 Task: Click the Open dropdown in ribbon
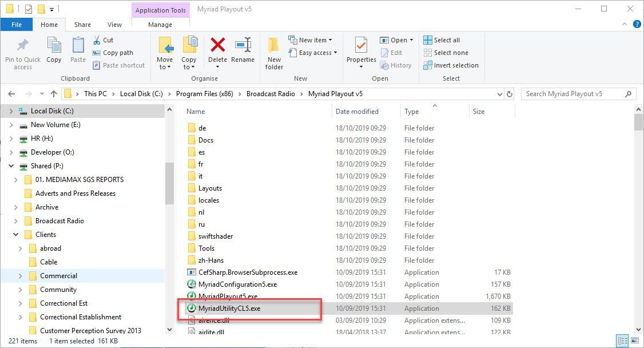(397, 40)
